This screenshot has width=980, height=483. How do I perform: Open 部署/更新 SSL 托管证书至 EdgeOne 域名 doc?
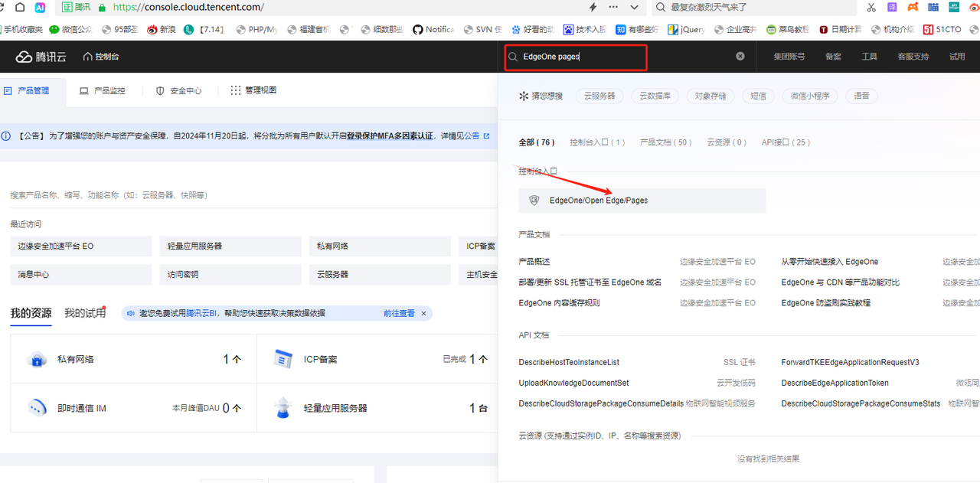[590, 282]
